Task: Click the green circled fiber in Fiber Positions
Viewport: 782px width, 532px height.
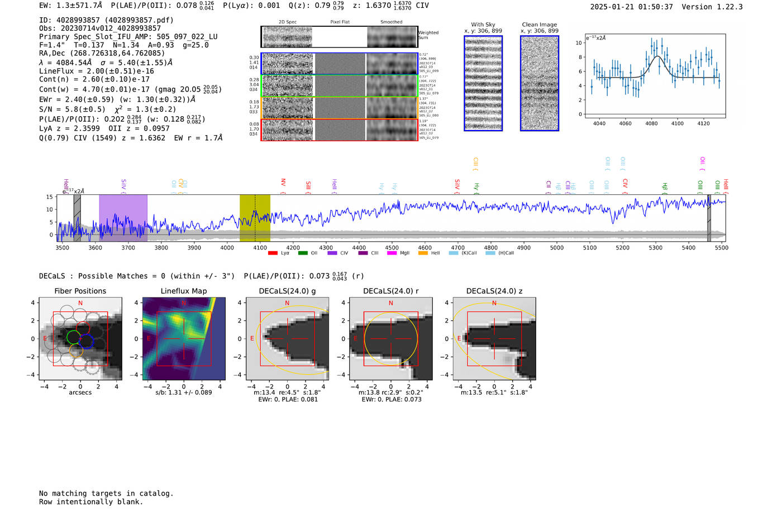Action: tap(73, 337)
